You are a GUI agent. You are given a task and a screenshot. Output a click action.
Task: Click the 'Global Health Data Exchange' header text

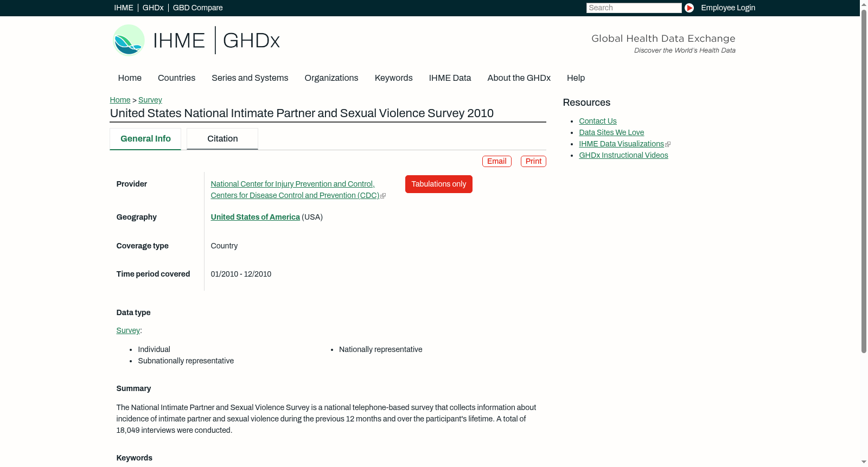pyautogui.click(x=663, y=39)
